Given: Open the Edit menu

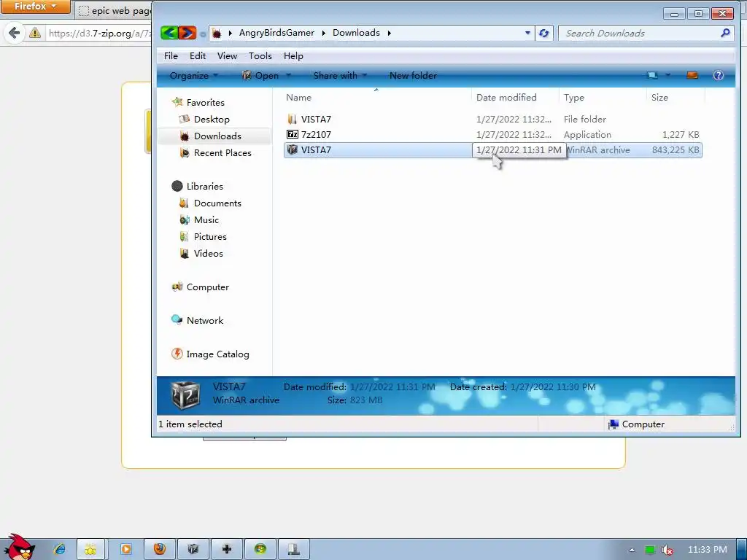Looking at the screenshot, I should pos(197,56).
